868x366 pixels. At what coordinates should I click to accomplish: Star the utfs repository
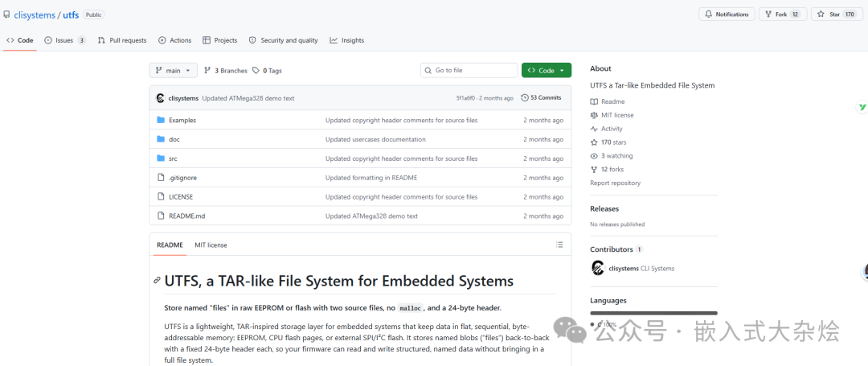coord(836,14)
